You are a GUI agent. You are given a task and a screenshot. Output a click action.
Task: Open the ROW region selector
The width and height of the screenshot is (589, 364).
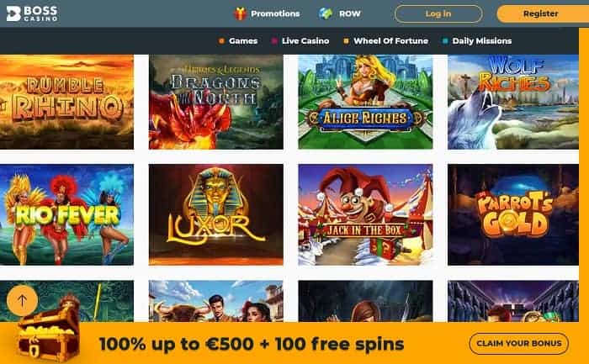[x=350, y=14]
